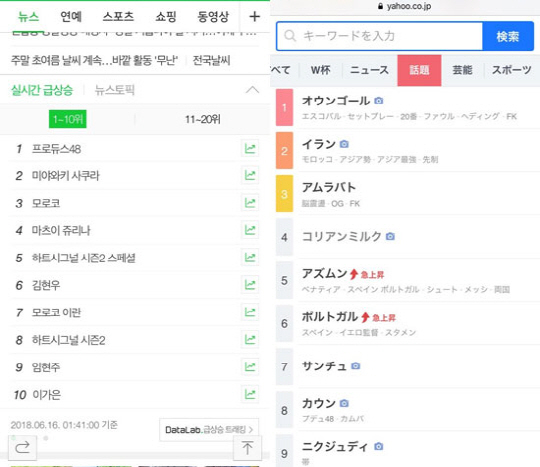540x467 pixels.
Task: Click camera icon next to カウン
Action: point(344,403)
